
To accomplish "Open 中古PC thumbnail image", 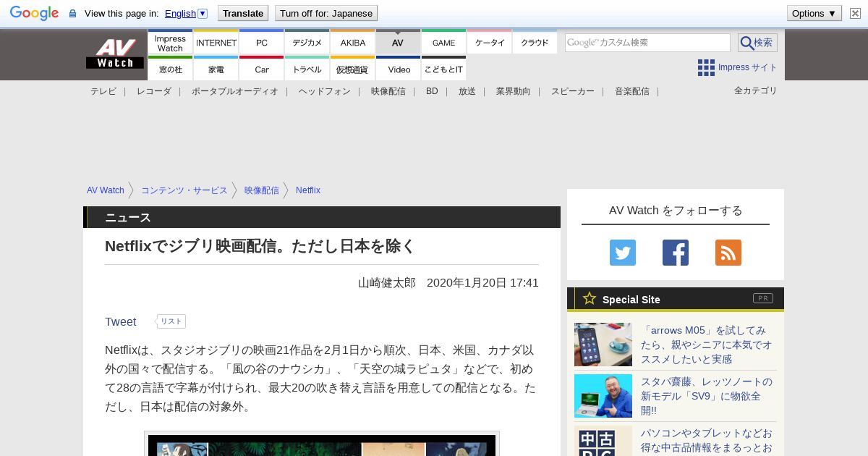I will tap(603, 441).
